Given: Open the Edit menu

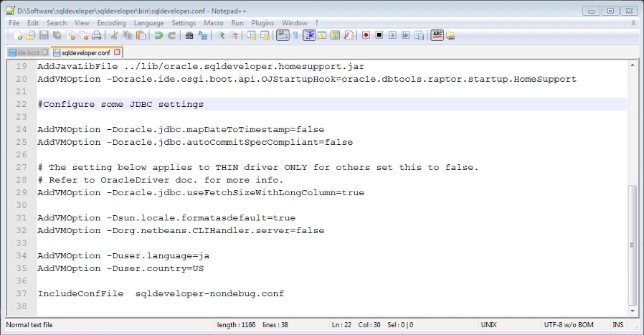Looking at the screenshot, I should click(x=33, y=23).
